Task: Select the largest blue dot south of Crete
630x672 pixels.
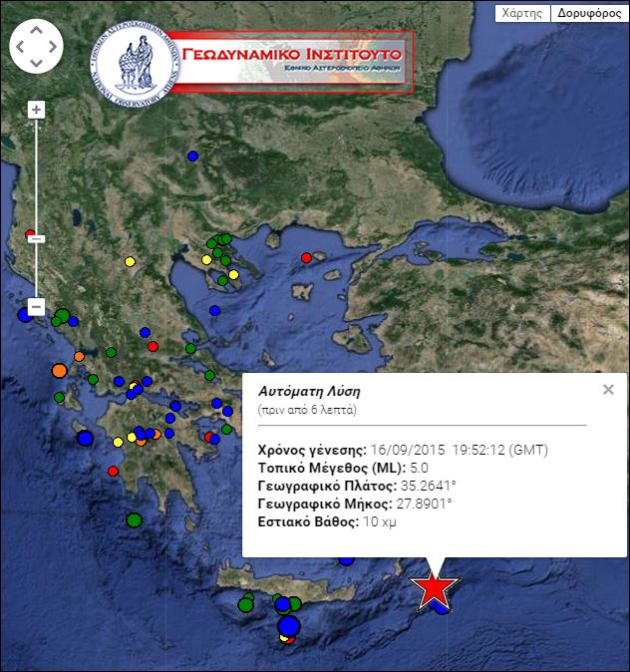Action: coord(289,626)
